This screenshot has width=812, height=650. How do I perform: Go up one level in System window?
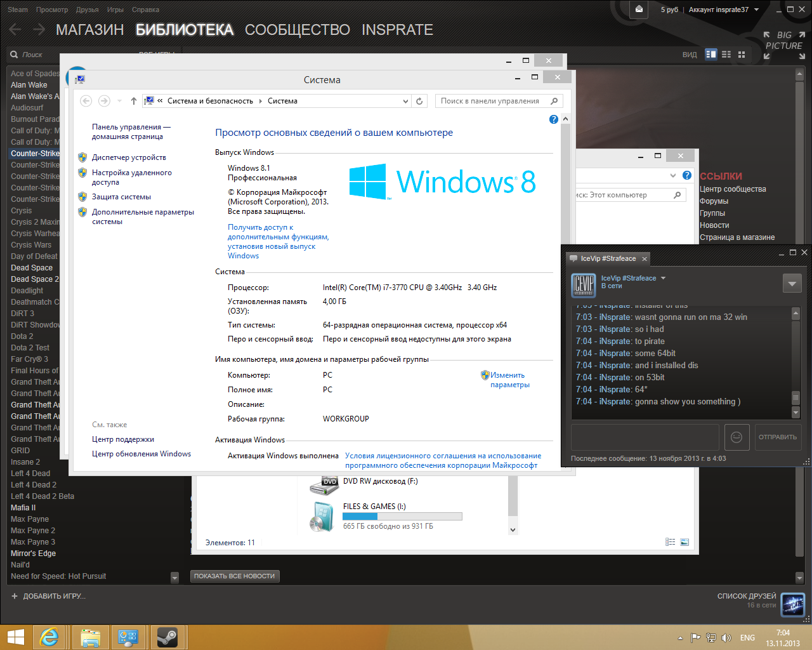[x=133, y=101]
